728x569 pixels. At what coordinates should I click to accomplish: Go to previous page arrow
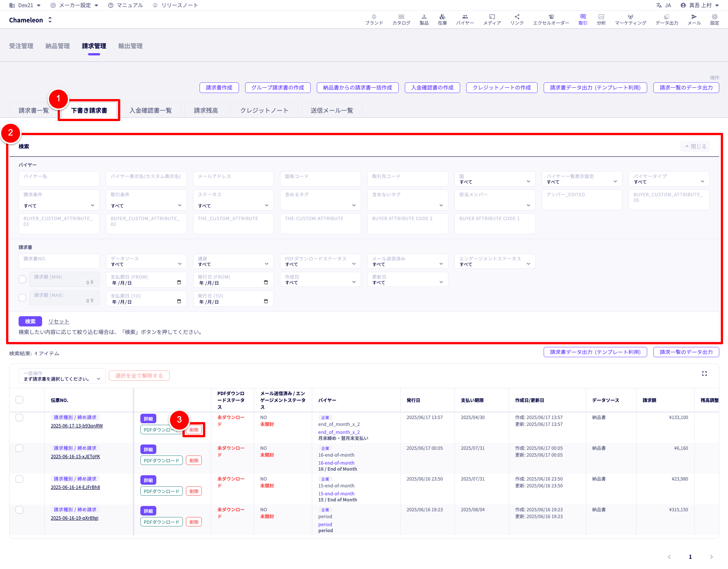pos(669,557)
